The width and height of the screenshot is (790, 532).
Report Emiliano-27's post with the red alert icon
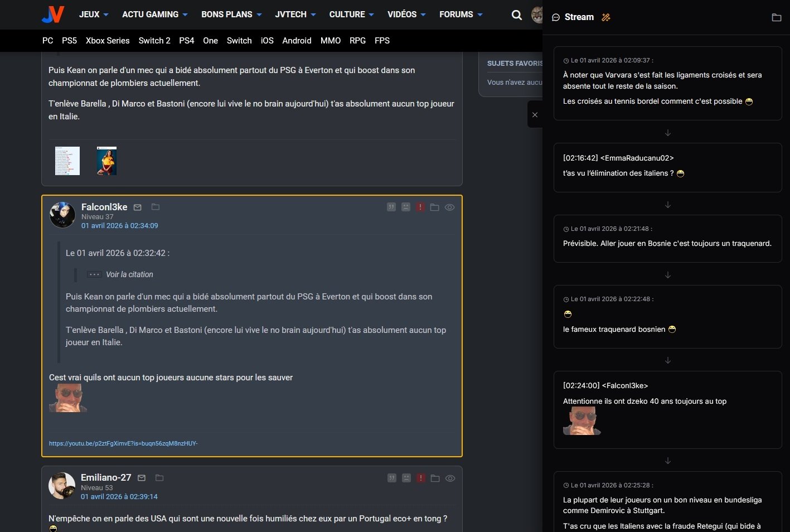(x=421, y=478)
